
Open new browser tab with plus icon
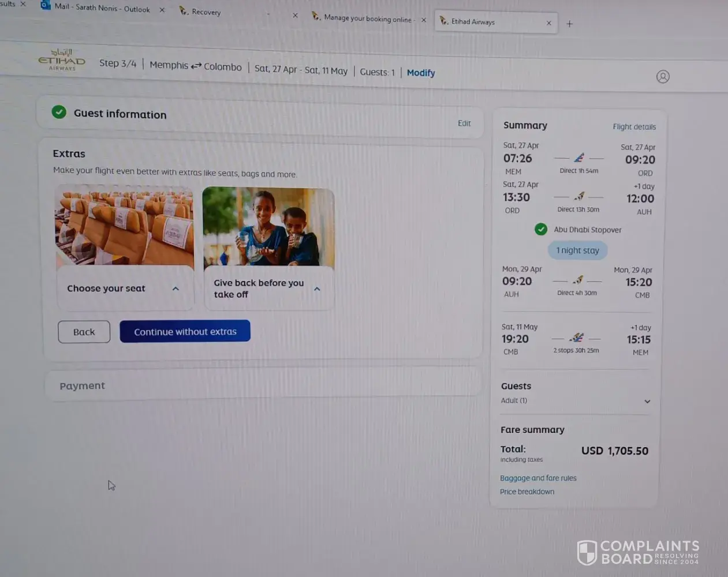click(569, 24)
